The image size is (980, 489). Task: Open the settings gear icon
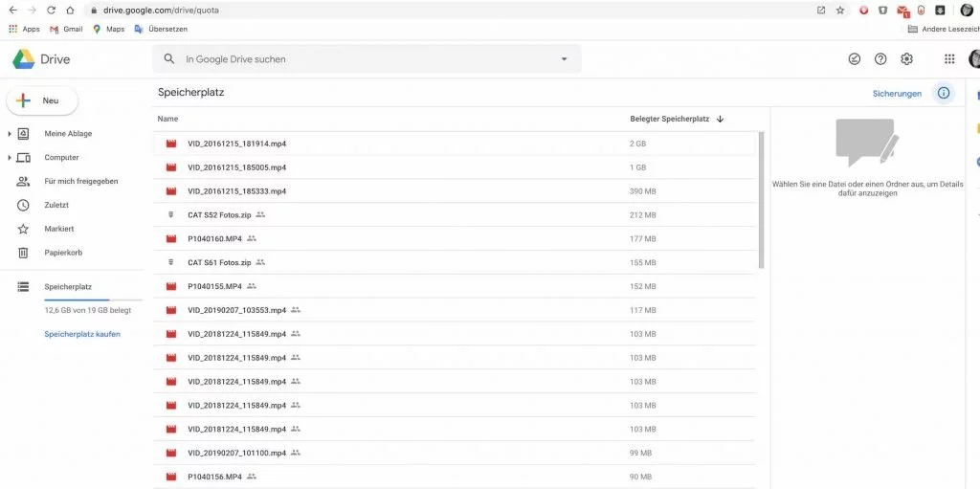coord(906,58)
